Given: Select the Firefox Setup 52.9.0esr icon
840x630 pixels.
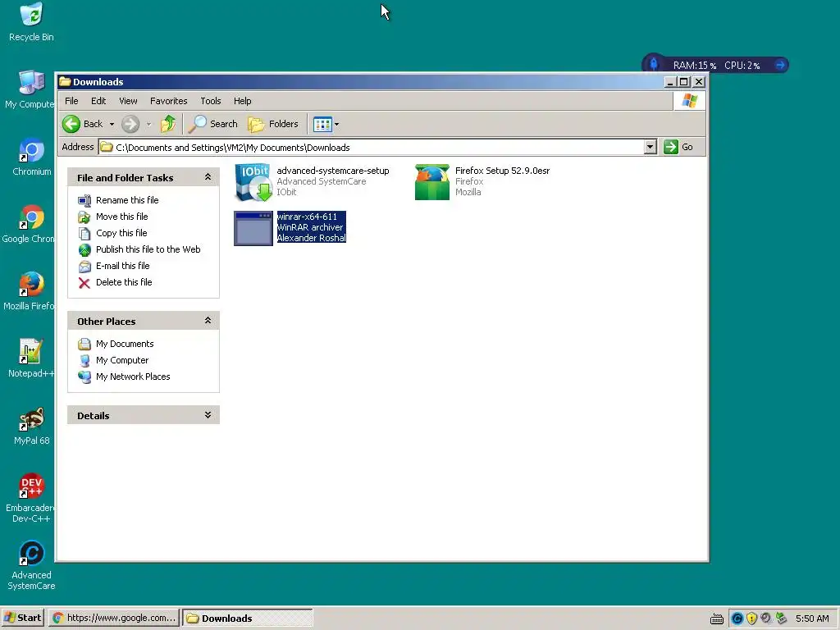Looking at the screenshot, I should (x=432, y=182).
